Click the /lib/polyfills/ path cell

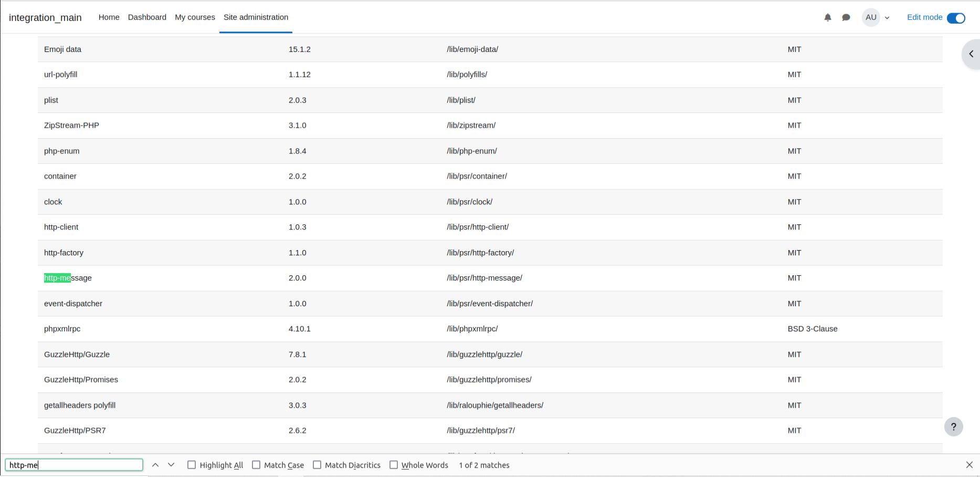pos(467,75)
